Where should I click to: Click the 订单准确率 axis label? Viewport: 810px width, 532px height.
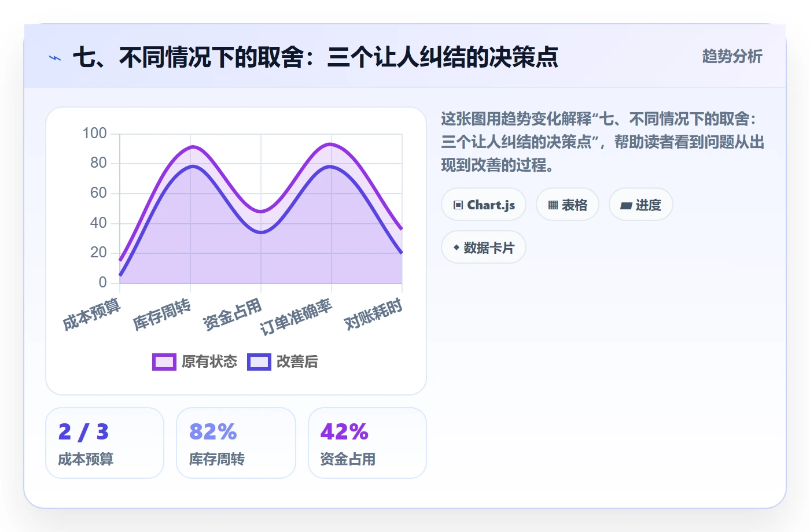click(296, 317)
